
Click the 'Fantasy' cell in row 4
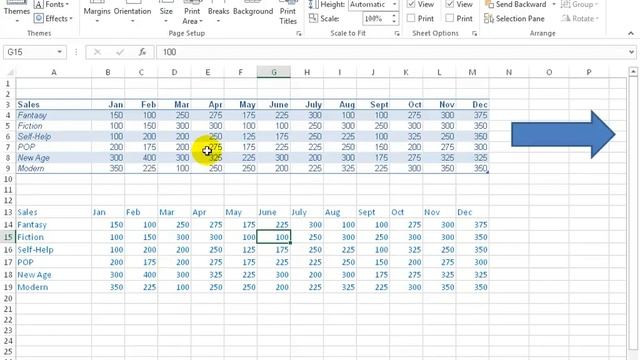(x=53, y=115)
